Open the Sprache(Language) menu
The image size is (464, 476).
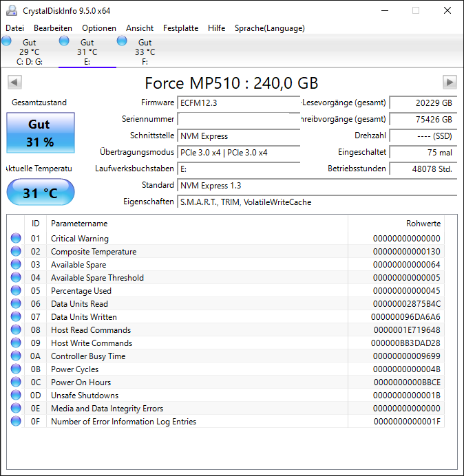coord(270,28)
